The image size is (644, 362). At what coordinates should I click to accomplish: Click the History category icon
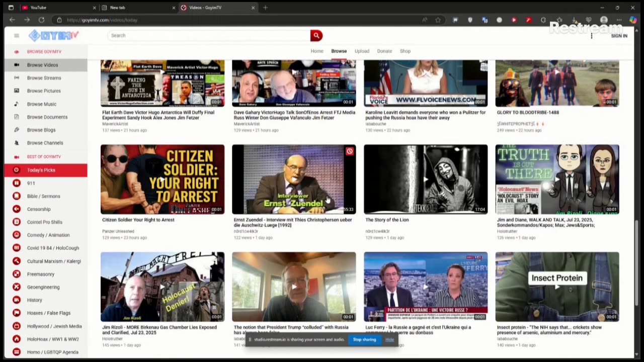17,300
